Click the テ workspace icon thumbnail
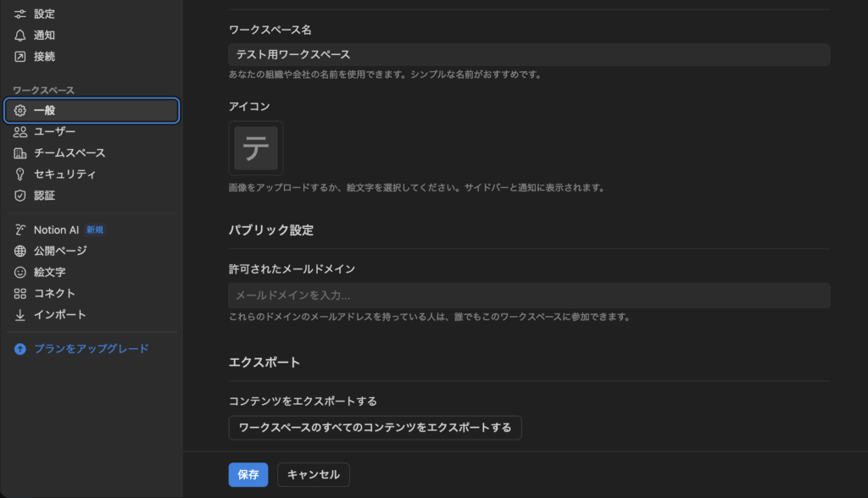The image size is (868, 498). tap(256, 148)
